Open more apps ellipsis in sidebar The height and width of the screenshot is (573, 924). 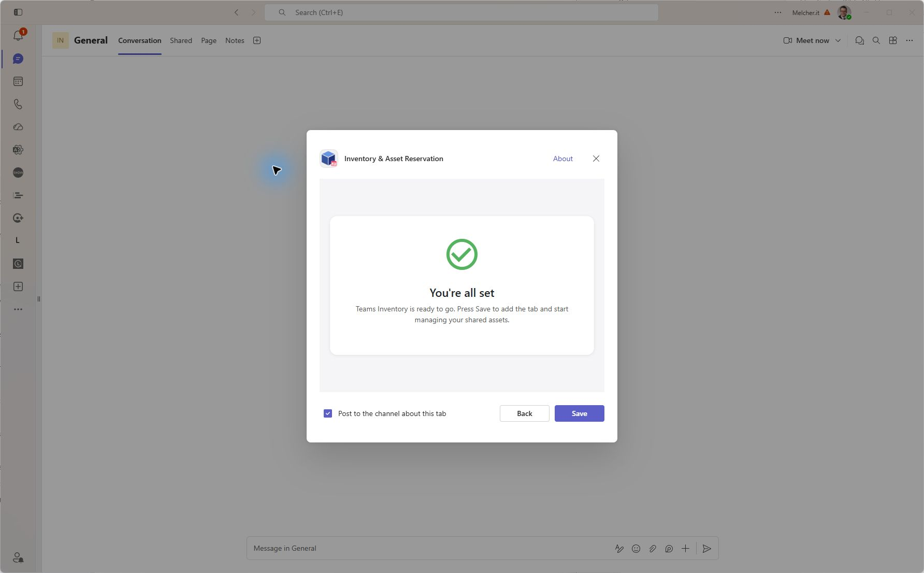coord(18,309)
